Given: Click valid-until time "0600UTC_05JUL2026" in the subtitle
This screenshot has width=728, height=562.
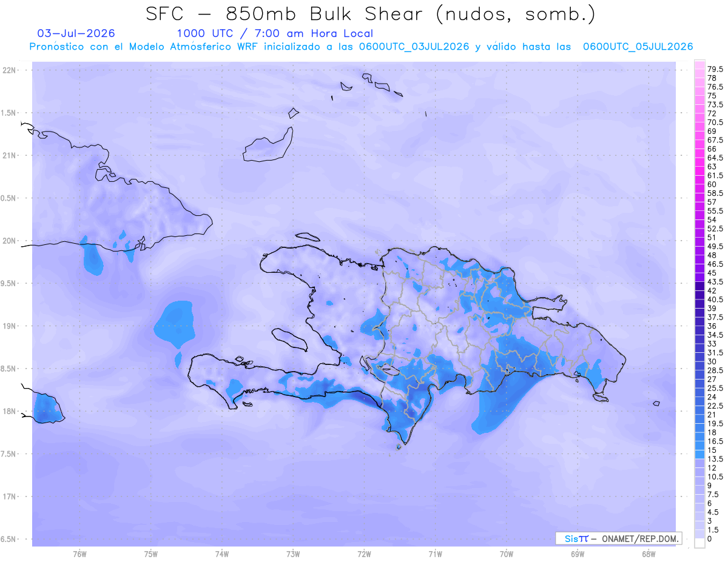Looking at the screenshot, I should point(638,47).
